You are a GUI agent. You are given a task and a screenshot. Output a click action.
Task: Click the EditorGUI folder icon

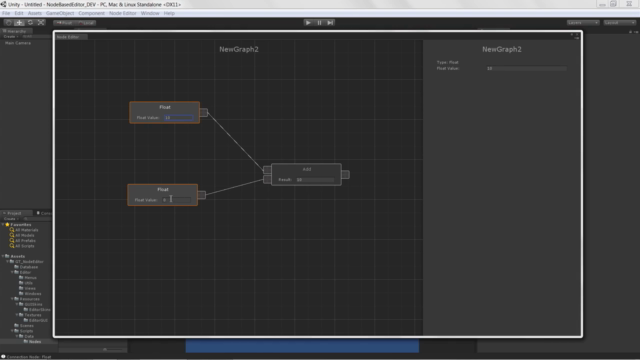(x=26, y=320)
